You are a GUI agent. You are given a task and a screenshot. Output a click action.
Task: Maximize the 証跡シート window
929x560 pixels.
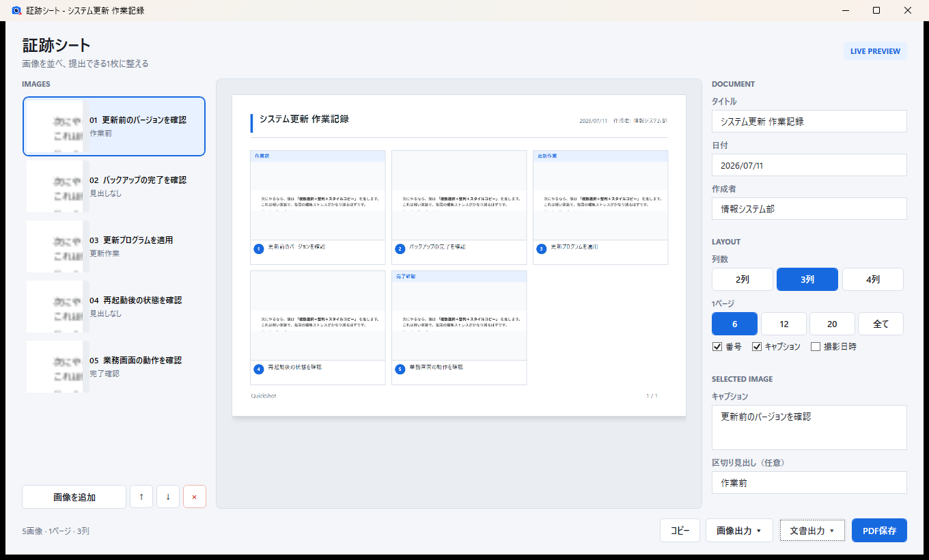[876, 10]
